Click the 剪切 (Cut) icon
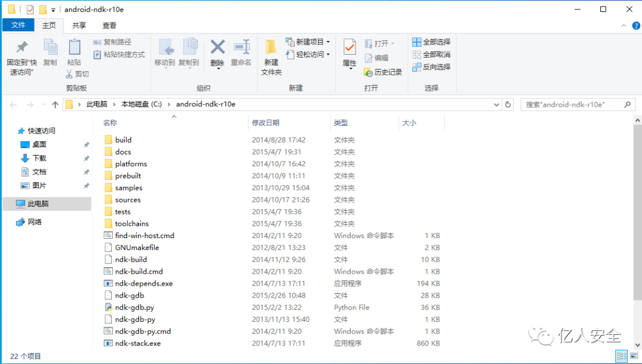 tap(77, 73)
